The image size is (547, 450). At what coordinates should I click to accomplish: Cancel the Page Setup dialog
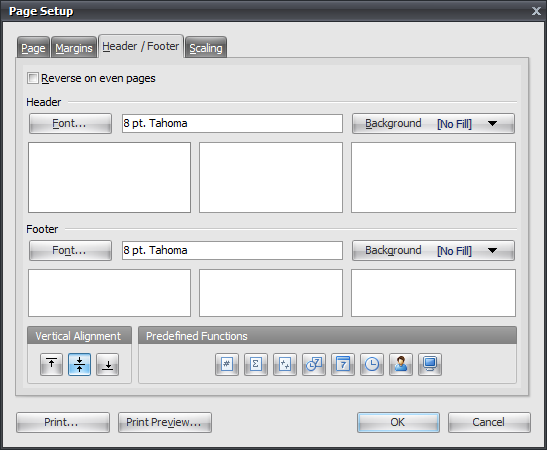coord(489,422)
